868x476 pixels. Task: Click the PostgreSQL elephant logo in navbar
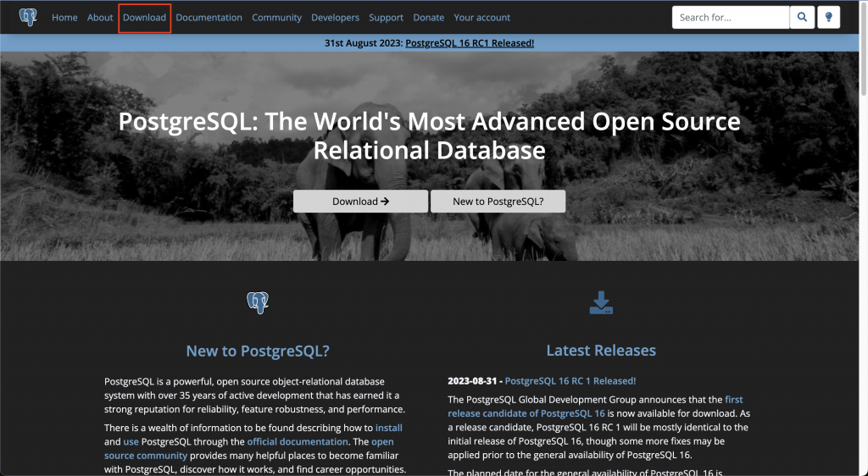pyautogui.click(x=28, y=17)
